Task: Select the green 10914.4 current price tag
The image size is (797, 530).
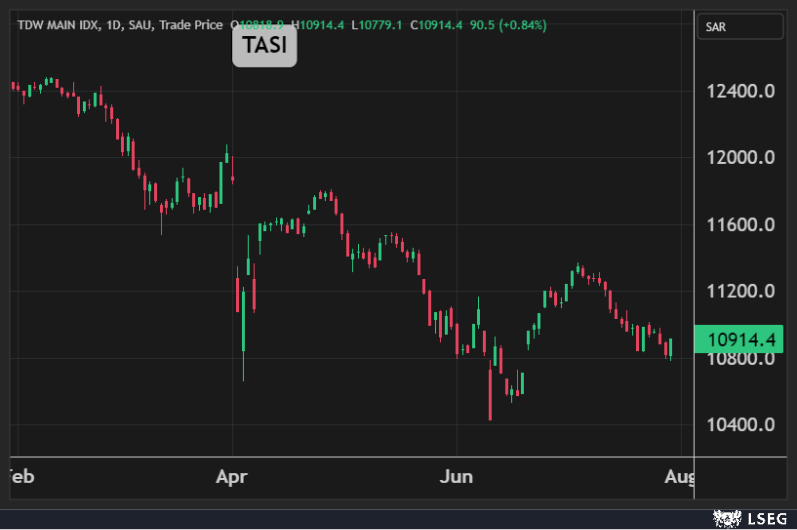Action: tap(741, 340)
